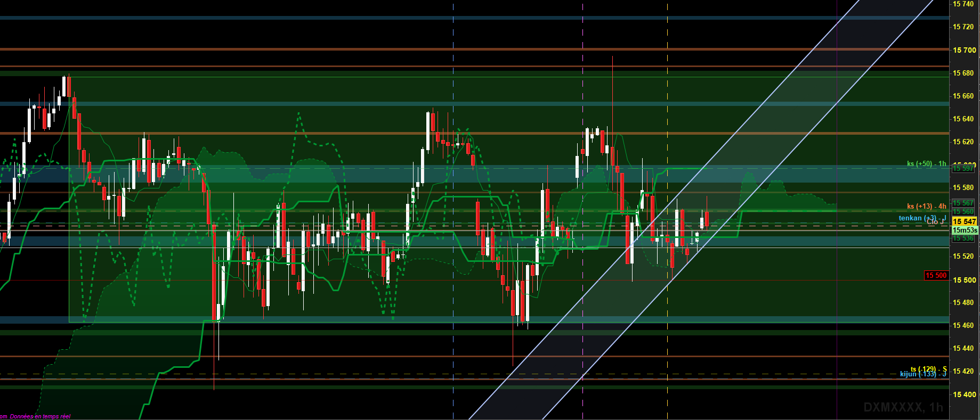Image resolution: width=980 pixels, height=420 pixels.
Task: Select the red-boxed 15 500 level label
Action: pos(936,275)
